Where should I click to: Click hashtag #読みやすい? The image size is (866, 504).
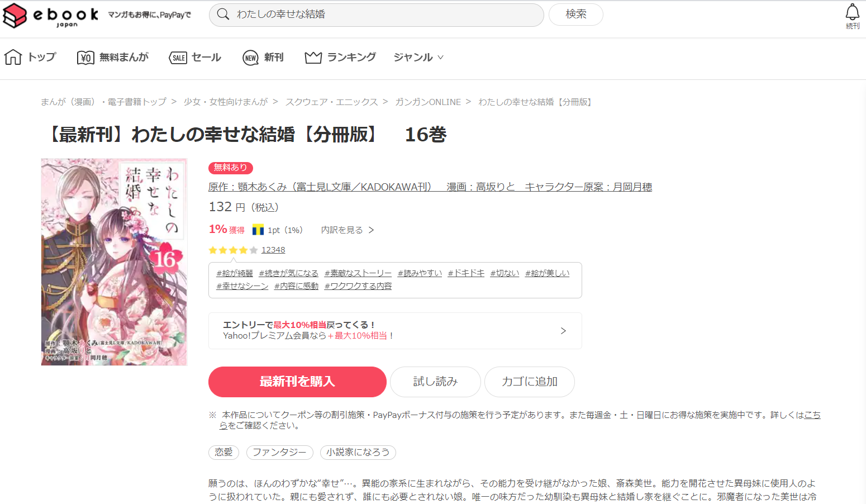pyautogui.click(x=420, y=273)
